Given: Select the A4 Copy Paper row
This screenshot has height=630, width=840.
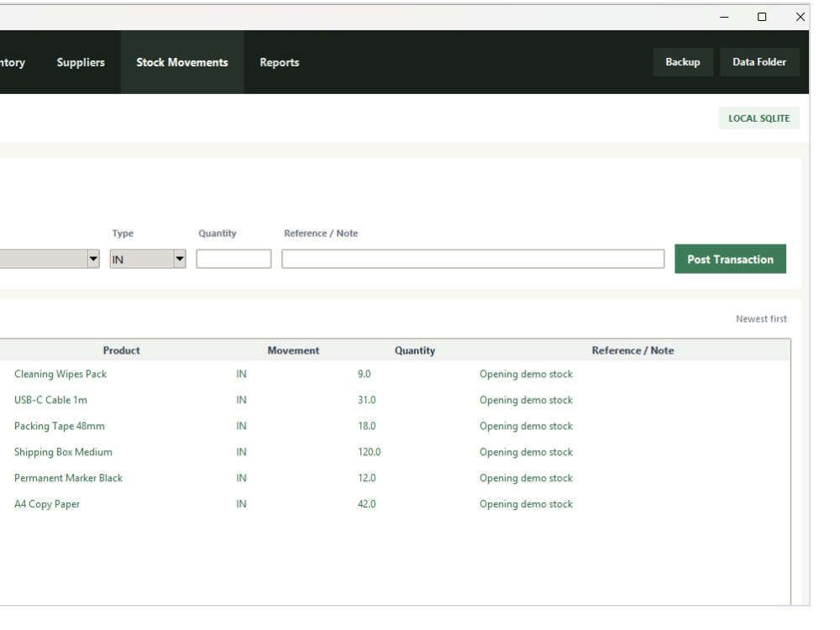Looking at the screenshot, I should [x=395, y=504].
